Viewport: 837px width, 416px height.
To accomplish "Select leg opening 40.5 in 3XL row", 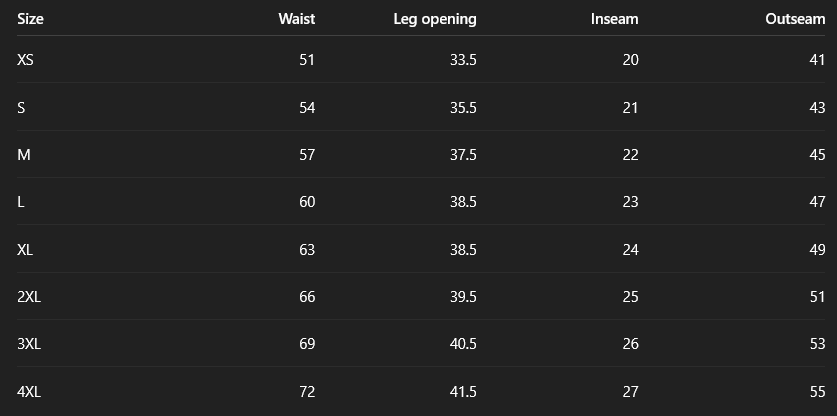I will tap(463, 344).
